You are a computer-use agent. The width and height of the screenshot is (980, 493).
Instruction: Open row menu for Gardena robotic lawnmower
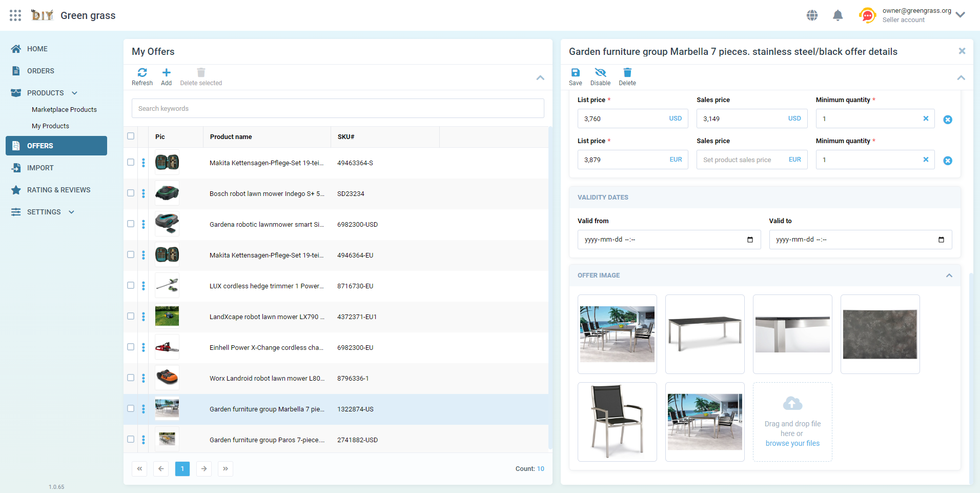coord(144,224)
